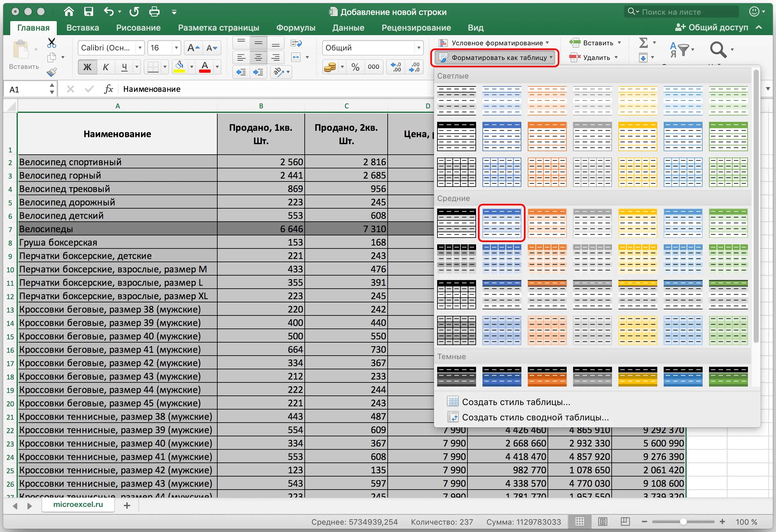
Task: Click the Format Painter brush icon
Action: (x=52, y=72)
